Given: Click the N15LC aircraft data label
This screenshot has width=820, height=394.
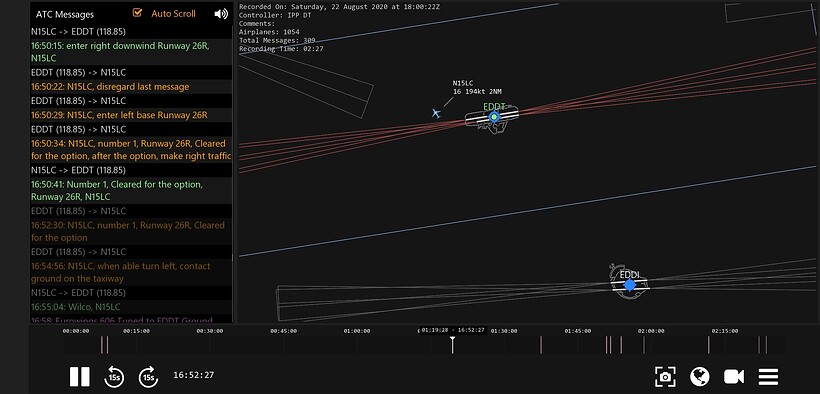Looking at the screenshot, I should (x=477, y=87).
